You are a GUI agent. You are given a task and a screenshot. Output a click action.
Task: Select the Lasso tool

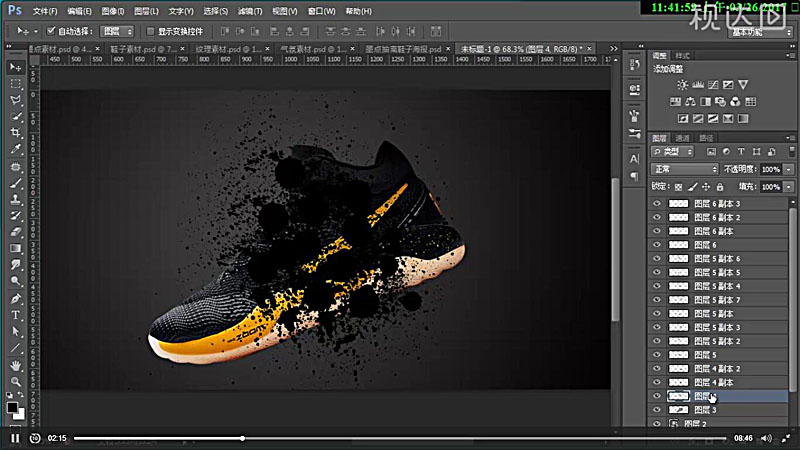click(x=15, y=100)
